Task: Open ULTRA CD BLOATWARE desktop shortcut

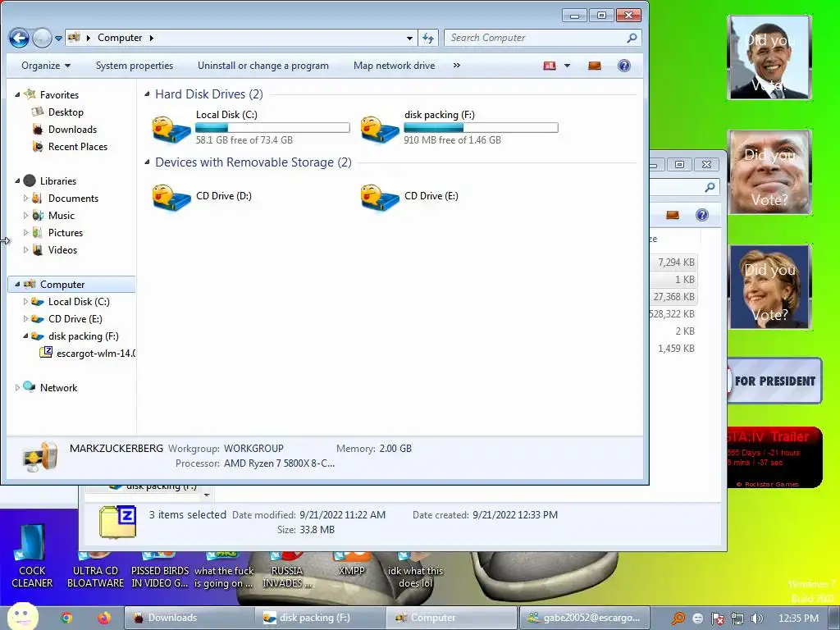Action: point(95,571)
